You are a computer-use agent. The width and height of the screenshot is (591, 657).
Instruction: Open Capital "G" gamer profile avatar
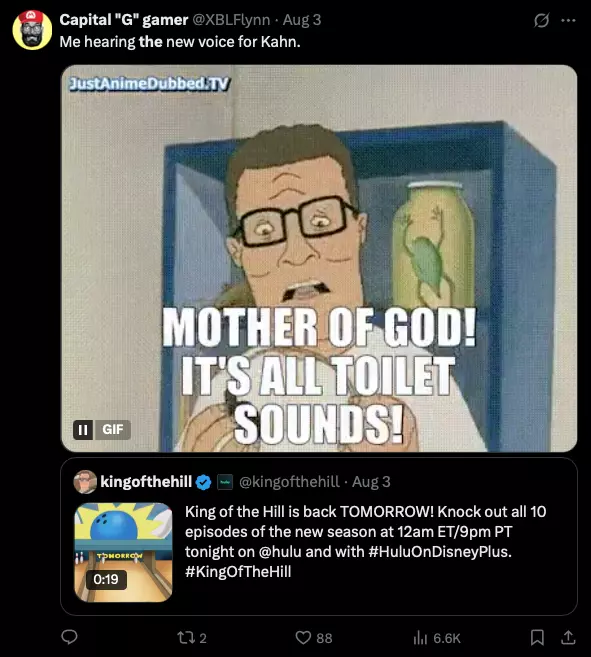[x=32, y=30]
